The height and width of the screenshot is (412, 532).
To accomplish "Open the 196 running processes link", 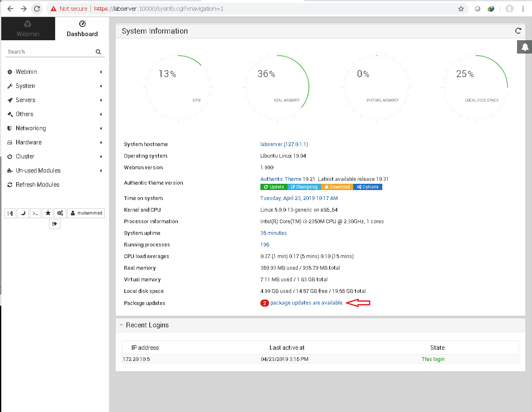I will [x=265, y=245].
